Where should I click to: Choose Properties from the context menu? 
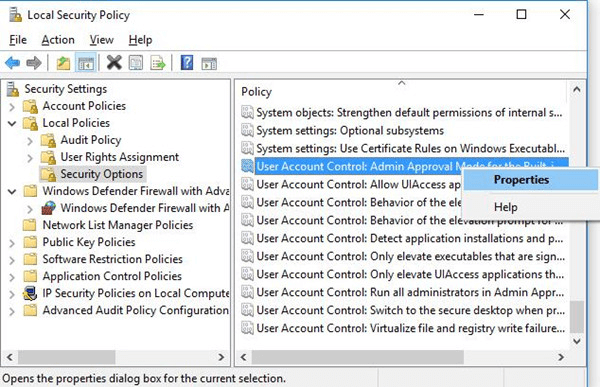pos(531,180)
